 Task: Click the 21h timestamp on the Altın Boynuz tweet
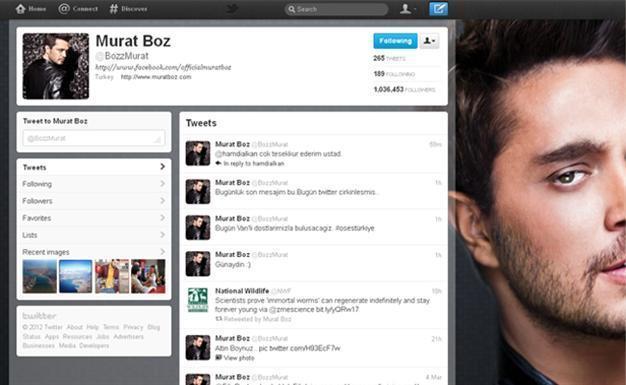436,339
